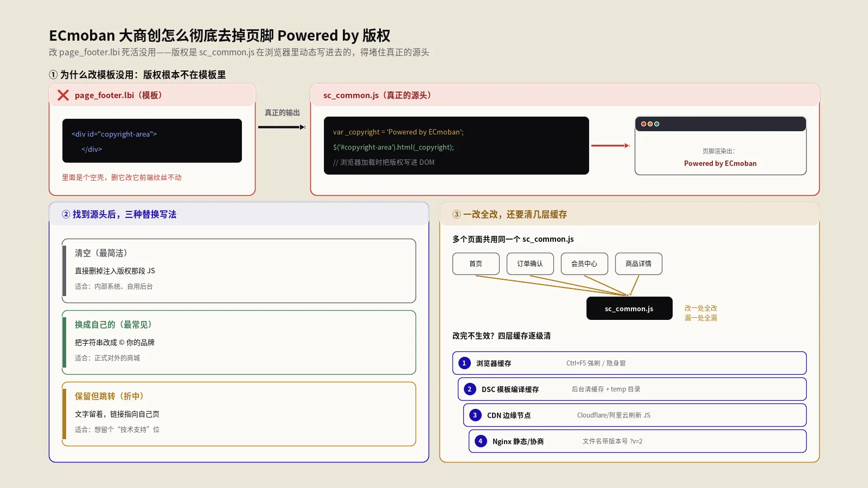
Task: Click the 真正的输出 arrow label
Action: [x=282, y=113]
